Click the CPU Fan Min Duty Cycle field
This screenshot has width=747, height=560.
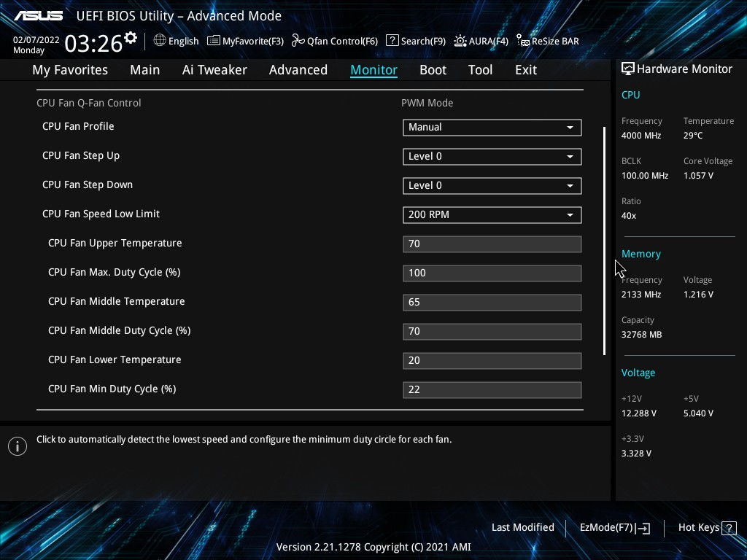click(x=492, y=389)
